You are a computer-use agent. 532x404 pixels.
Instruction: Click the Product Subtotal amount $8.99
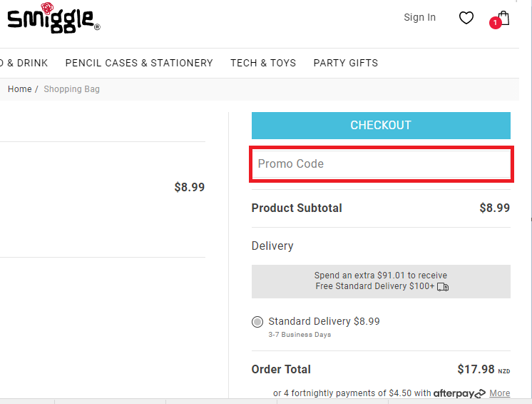click(x=495, y=208)
